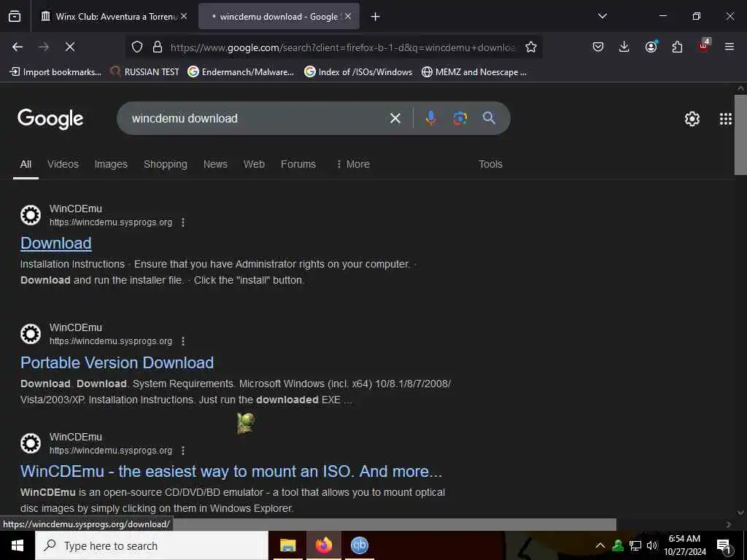Open the Firefox application menu

[729, 47]
